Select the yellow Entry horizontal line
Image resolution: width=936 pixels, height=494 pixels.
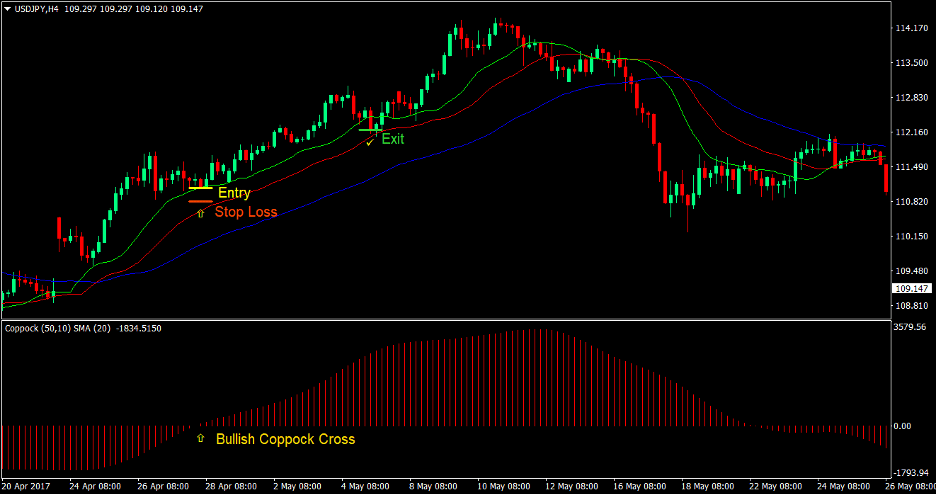200,188
